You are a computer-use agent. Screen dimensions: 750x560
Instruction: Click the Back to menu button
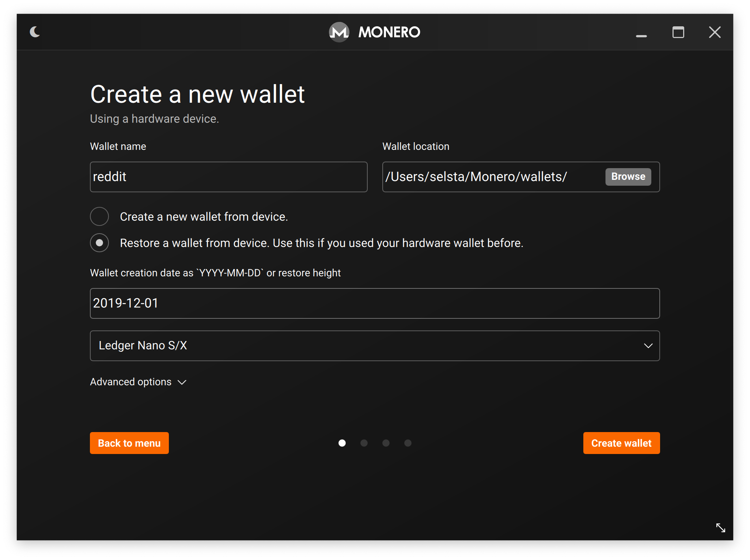coord(129,443)
